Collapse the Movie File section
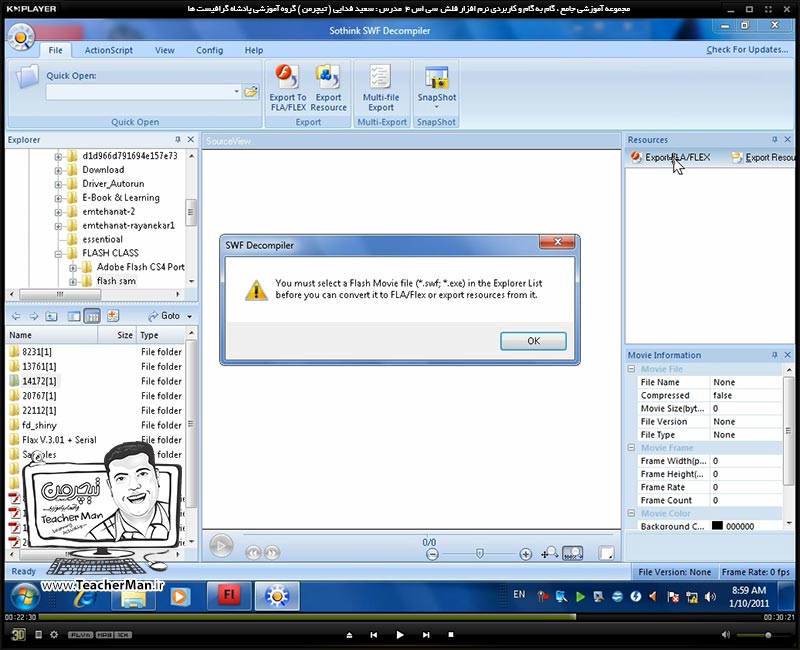800x650 pixels. [631, 369]
